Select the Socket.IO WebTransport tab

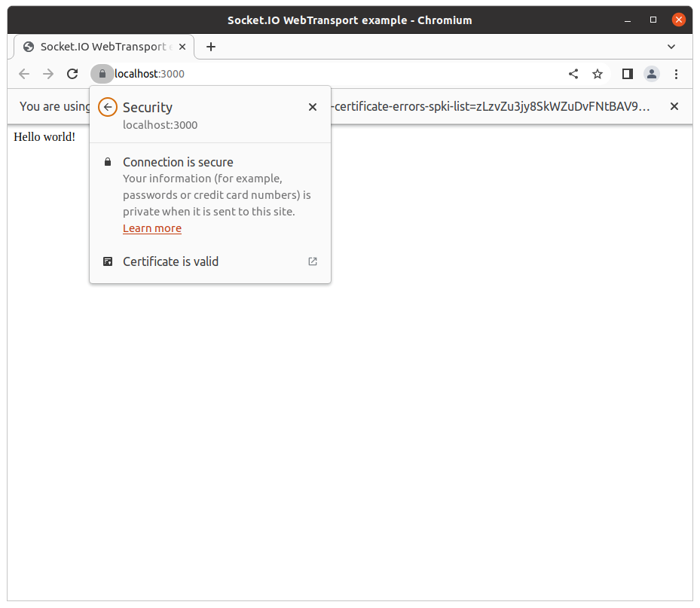98,47
